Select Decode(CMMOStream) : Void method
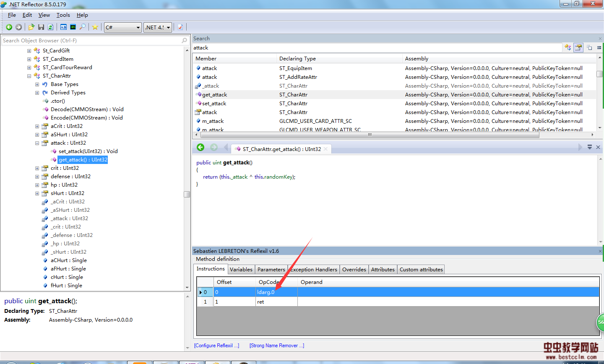Image resolution: width=604 pixels, height=364 pixels. (x=87, y=109)
